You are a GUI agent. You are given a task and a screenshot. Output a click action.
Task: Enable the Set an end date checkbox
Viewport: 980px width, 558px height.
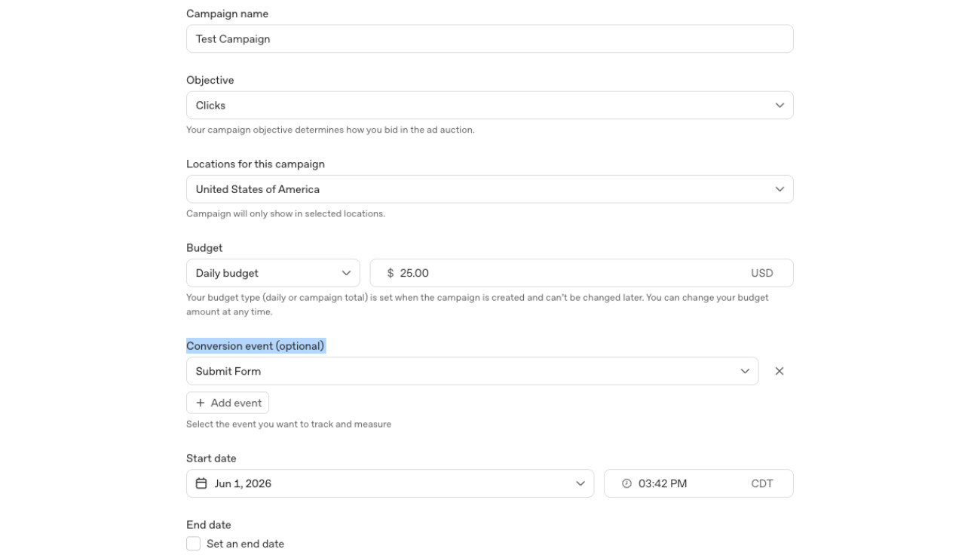point(194,544)
